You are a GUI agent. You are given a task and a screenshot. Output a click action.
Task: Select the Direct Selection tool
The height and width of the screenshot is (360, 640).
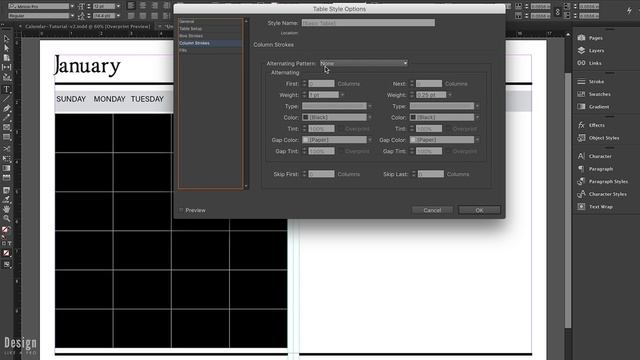click(x=6, y=48)
